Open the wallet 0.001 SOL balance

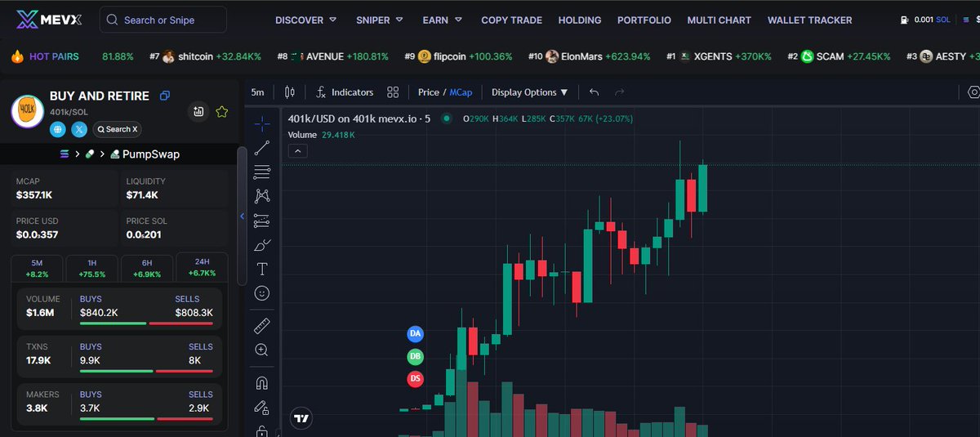925,20
